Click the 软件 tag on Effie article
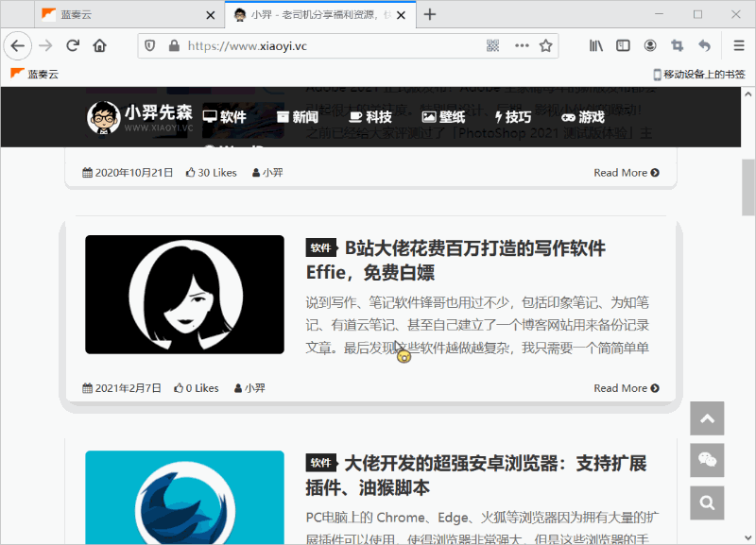The image size is (756, 545). click(320, 247)
